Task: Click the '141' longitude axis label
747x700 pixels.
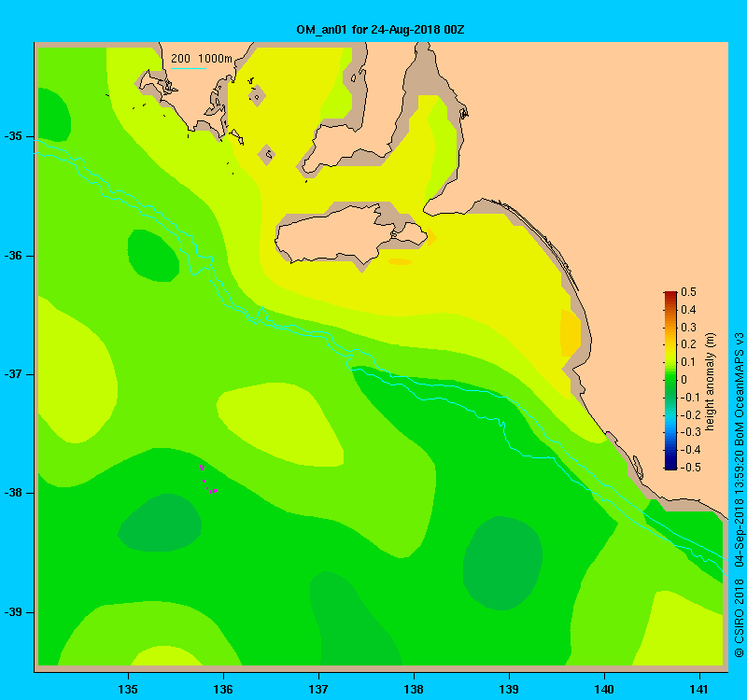Action: [699, 689]
